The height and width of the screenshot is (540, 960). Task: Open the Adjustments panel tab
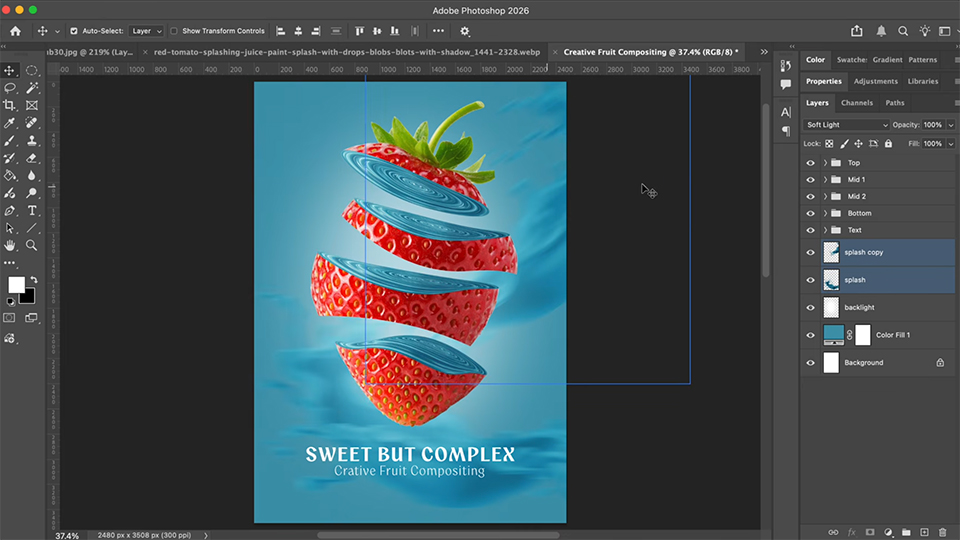(x=875, y=81)
